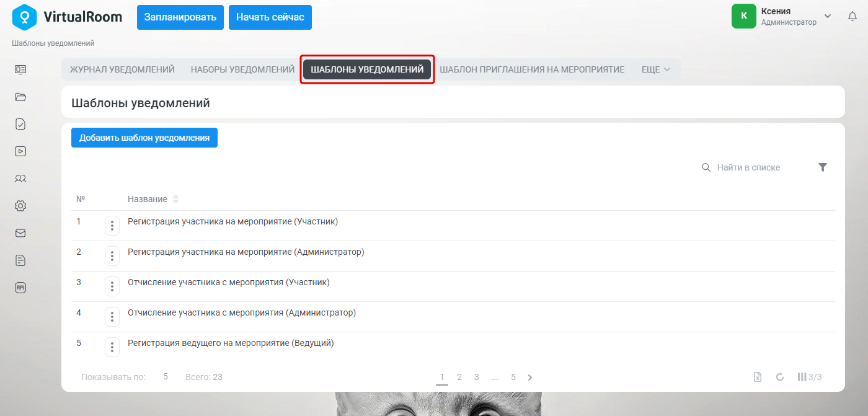Viewport: 868px width, 416px height.
Task: Click the VirtualRoom logo
Action: pyautogui.click(x=67, y=17)
